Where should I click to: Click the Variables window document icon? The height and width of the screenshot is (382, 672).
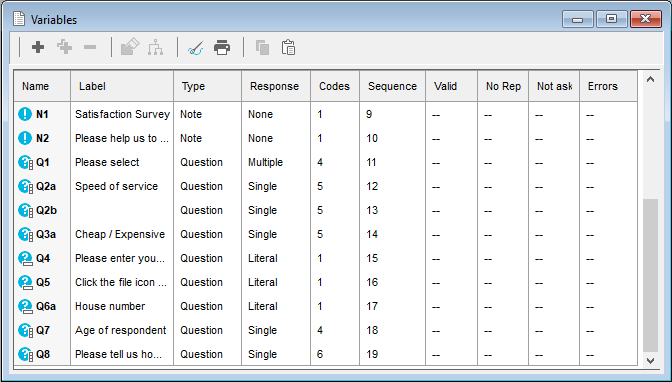(19, 19)
